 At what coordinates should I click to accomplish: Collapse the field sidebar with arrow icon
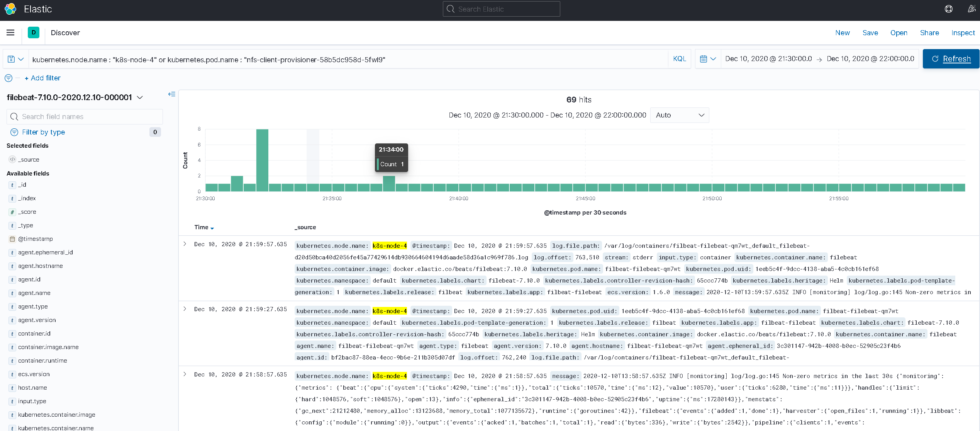pos(172,94)
